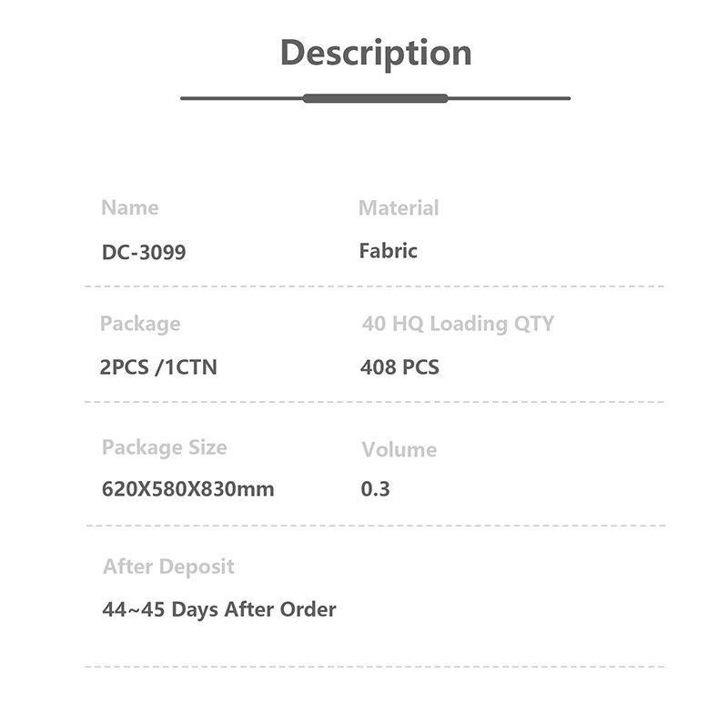Click the 620X580X830mm dimensions value
This screenshot has width=728, height=703.
click(x=188, y=489)
